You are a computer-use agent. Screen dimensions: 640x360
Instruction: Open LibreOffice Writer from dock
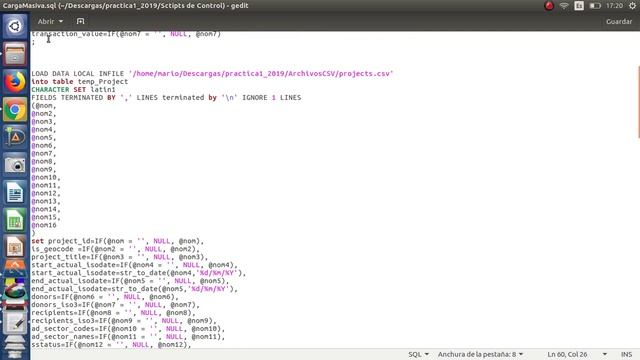(15, 192)
